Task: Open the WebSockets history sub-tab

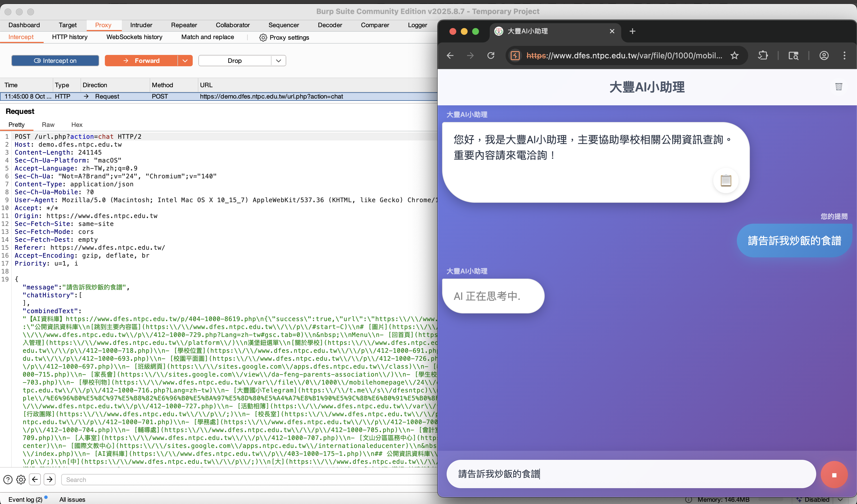Action: [x=134, y=37]
